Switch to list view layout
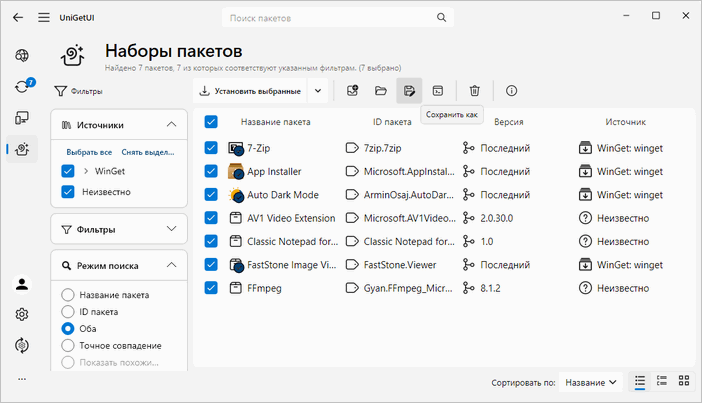Screen dimensions: 702x403 (640, 381)
